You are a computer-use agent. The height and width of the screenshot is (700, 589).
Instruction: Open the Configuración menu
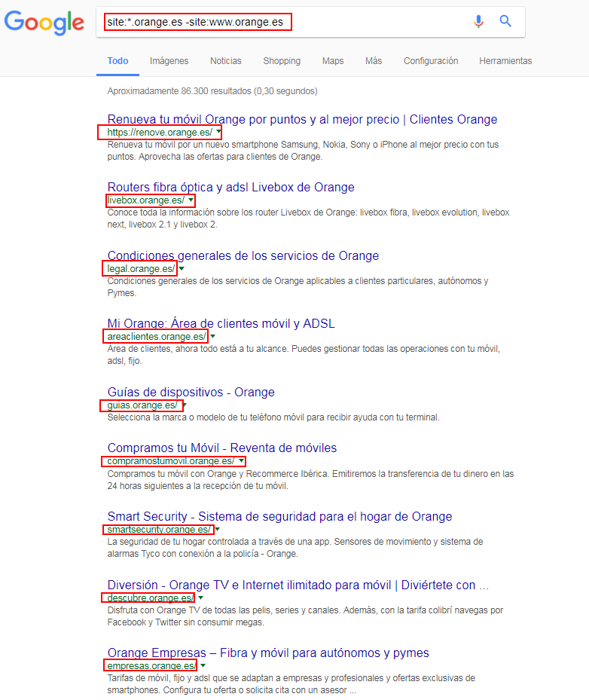pos(431,61)
